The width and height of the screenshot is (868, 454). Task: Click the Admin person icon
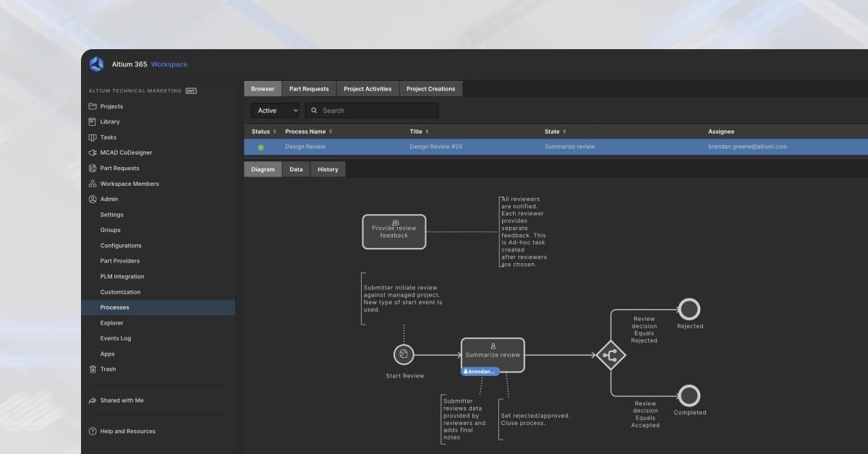pos(93,199)
